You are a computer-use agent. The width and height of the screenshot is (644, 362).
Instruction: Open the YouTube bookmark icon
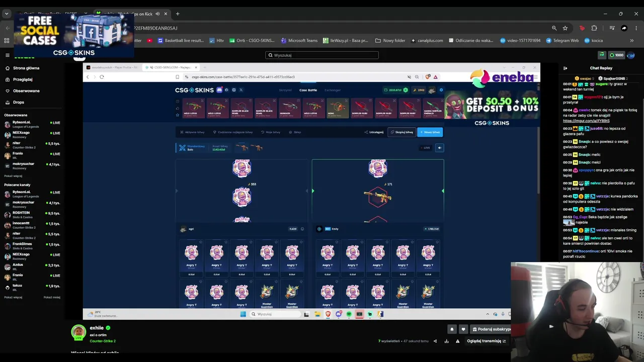coord(150,40)
